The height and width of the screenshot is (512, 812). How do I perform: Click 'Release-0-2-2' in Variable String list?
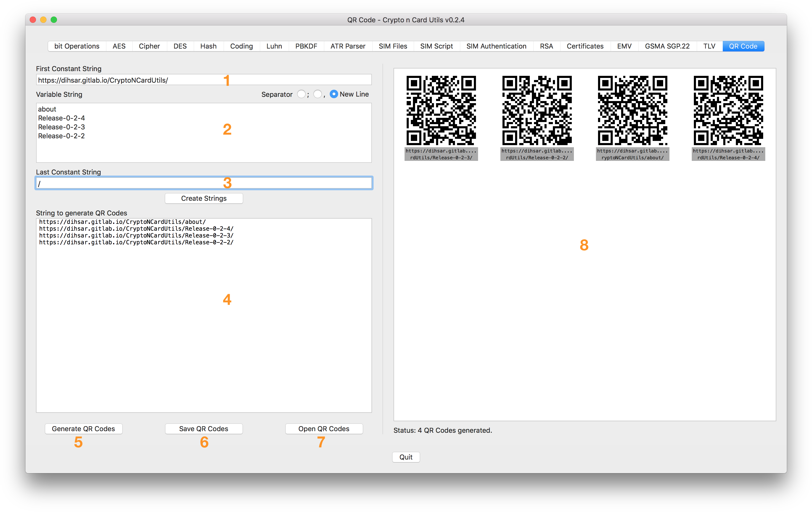[61, 136]
